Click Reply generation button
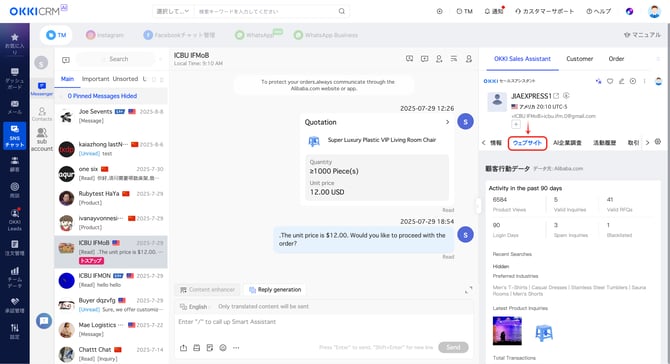670x364 pixels. (x=275, y=290)
